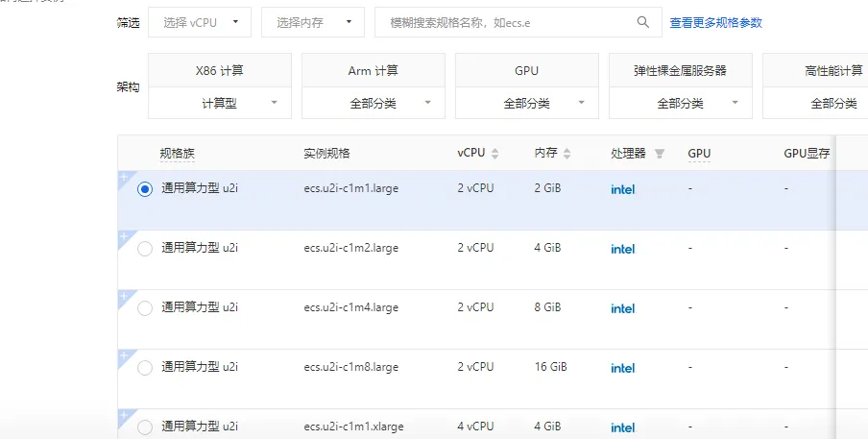Open the 处理器 filter funnel
The width and height of the screenshot is (868, 439).
pyautogui.click(x=660, y=154)
